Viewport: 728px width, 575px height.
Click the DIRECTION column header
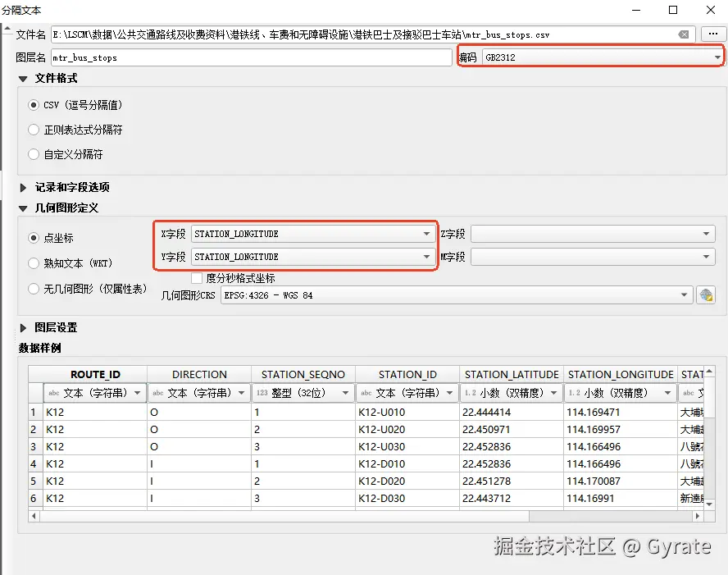point(198,374)
